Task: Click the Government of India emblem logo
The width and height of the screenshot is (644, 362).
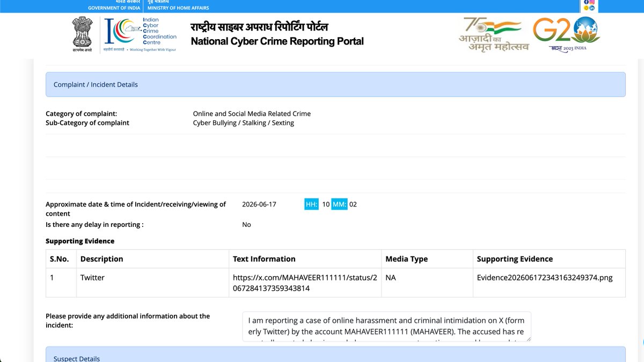Action: [x=82, y=34]
